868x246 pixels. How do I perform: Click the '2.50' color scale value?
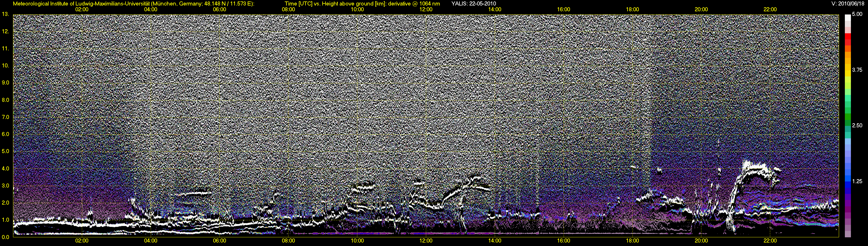857,125
